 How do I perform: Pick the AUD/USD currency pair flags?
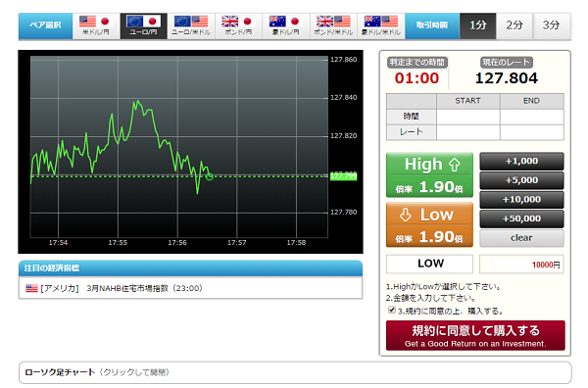381,22
